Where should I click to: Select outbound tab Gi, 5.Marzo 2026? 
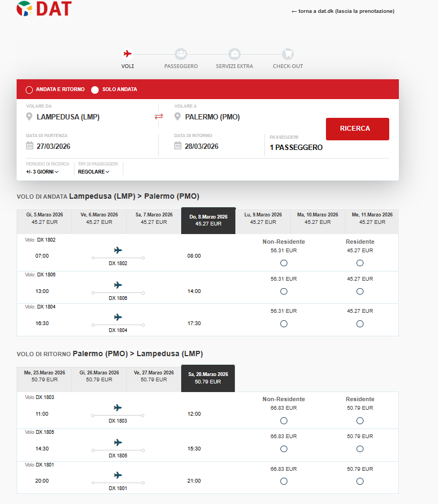point(44,221)
